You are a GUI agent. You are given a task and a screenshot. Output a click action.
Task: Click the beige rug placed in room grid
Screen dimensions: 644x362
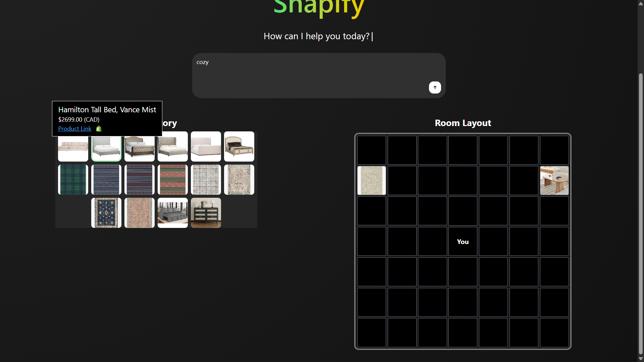coord(371,180)
